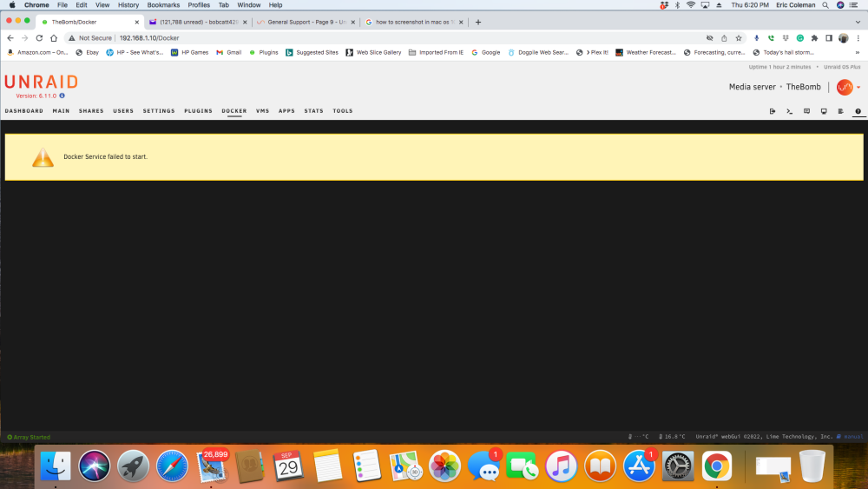This screenshot has height=489, width=868.
Task: Click the Array Started status
Action: [x=29, y=437]
